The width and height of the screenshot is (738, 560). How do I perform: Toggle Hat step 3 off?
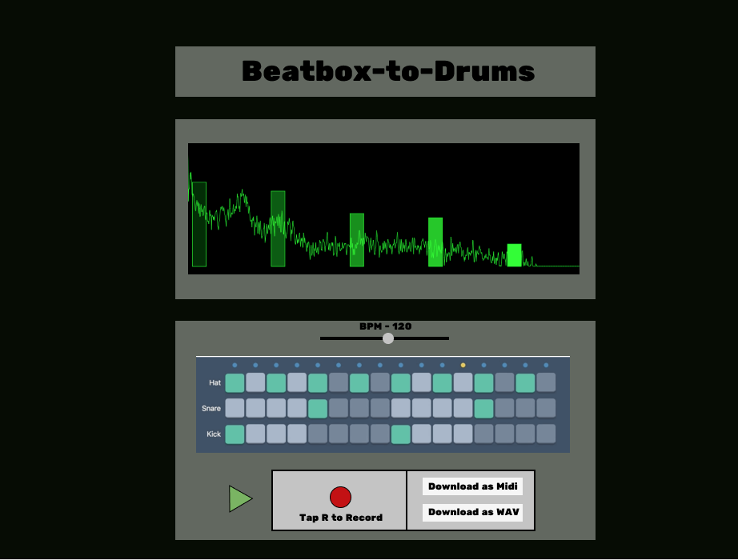(x=276, y=382)
